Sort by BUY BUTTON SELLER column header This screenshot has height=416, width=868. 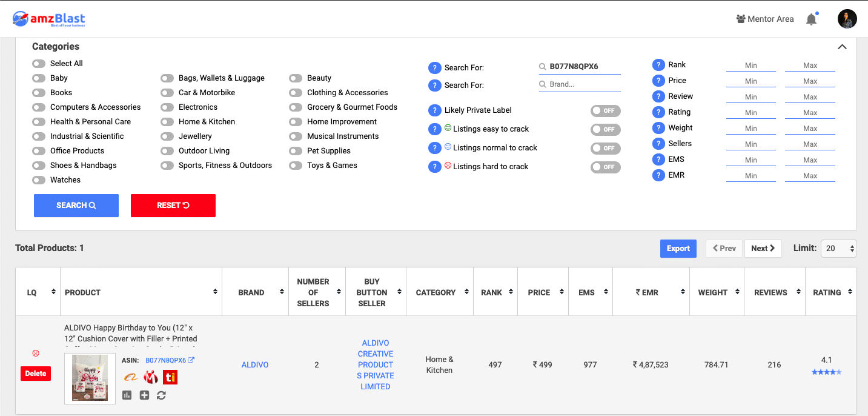[x=376, y=292]
